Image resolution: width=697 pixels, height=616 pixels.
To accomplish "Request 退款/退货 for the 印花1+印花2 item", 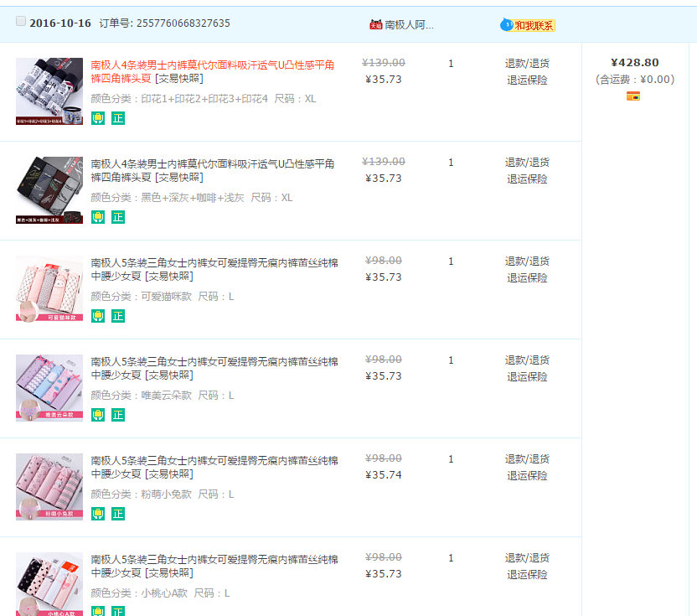I will [x=527, y=64].
